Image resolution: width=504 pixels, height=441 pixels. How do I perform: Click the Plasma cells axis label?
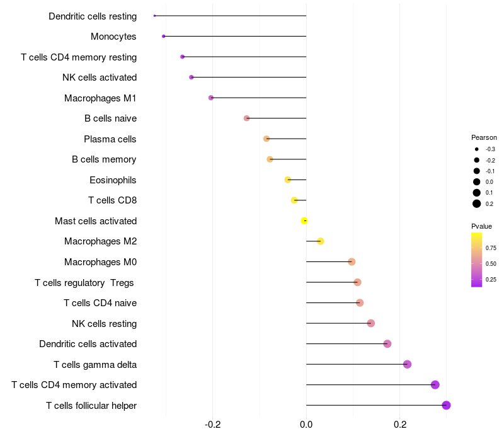click(x=110, y=139)
